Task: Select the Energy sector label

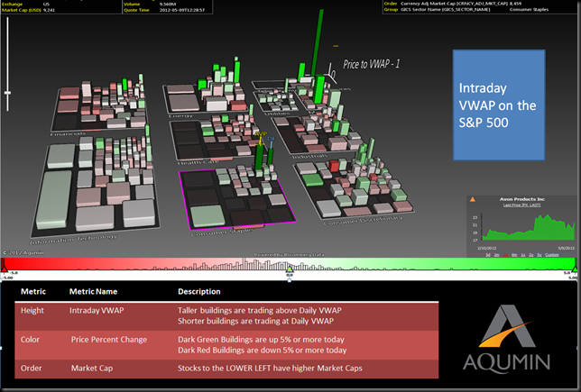Action: [180, 116]
